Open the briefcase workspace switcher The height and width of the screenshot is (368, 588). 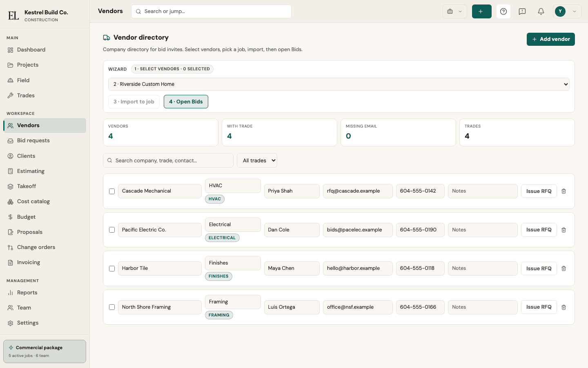[455, 11]
